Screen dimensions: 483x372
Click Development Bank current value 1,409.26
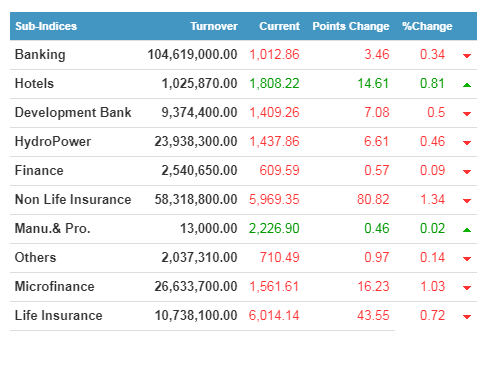click(x=275, y=113)
